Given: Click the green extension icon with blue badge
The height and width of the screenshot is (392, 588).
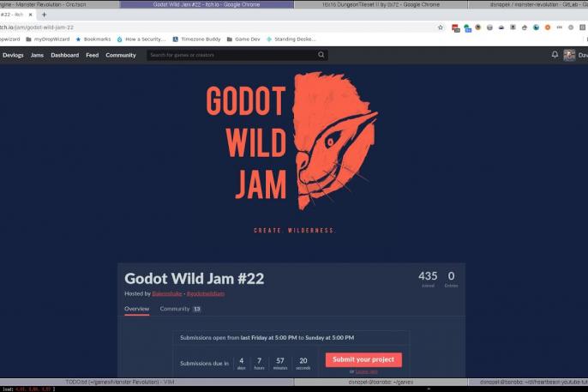Looking at the screenshot, I should coord(467,28).
